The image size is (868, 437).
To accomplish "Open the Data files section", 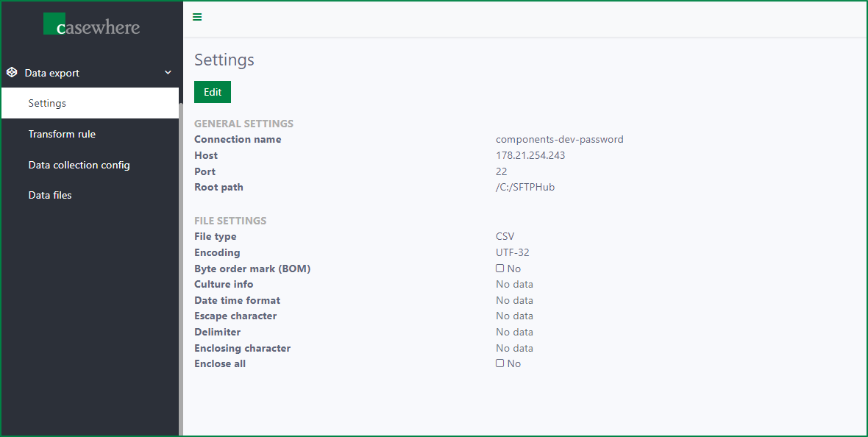I will pos(50,196).
